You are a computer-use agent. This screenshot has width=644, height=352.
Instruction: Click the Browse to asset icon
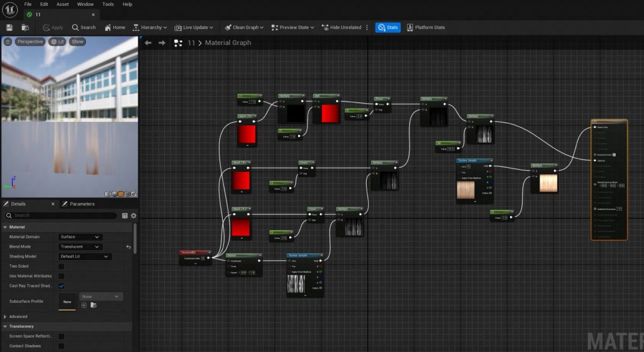tap(25, 28)
